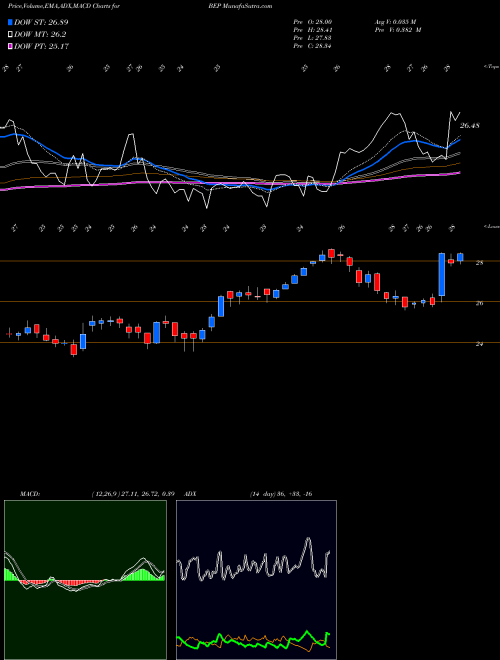
Task: Click the 'Pre V: 0.382 M' volume text
Action: (x=399, y=30)
